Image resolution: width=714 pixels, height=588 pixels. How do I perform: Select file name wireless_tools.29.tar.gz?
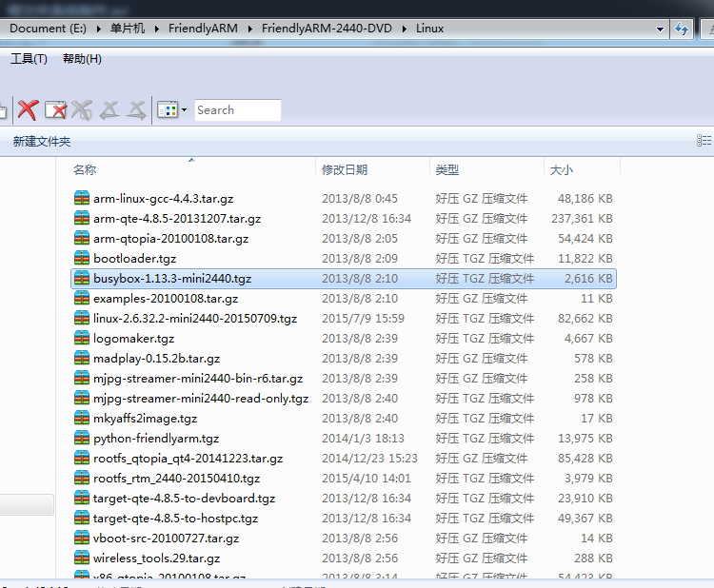[156, 559]
